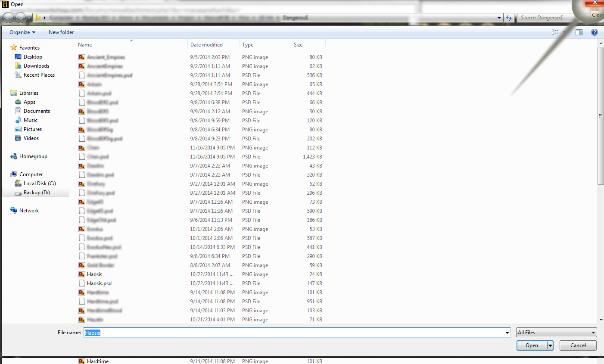Open Desktop in Favorites sidebar

coord(33,57)
